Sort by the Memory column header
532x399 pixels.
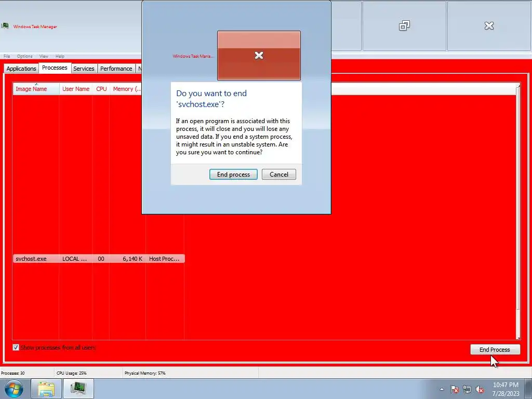(126, 89)
